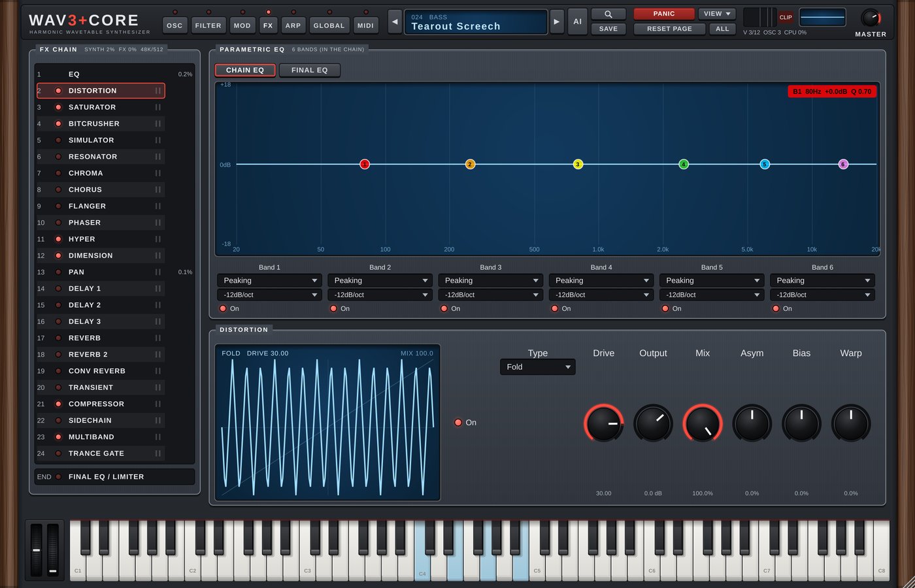Click the Mix knob in Distortion panel

(x=703, y=423)
